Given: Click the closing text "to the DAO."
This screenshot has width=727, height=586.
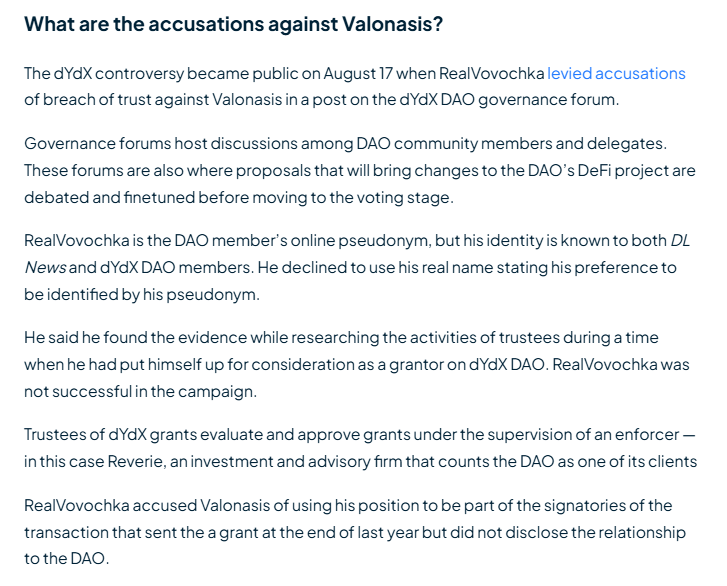Looking at the screenshot, I should (x=67, y=559).
